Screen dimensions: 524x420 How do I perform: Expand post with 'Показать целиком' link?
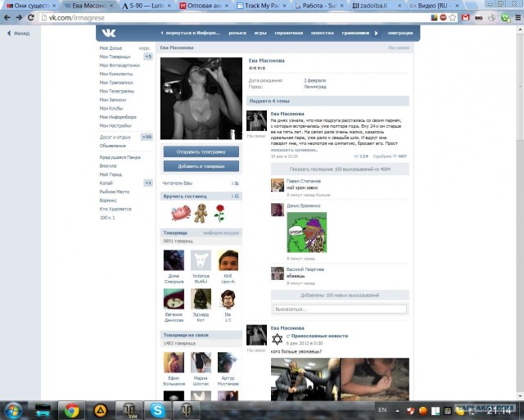coord(293,150)
